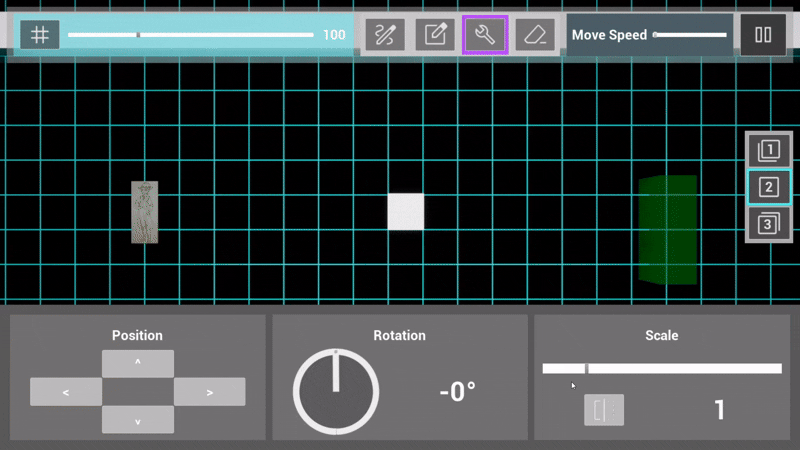Screen dimensions: 800x450
Task: Move position down with arrow button
Action: click(x=138, y=420)
